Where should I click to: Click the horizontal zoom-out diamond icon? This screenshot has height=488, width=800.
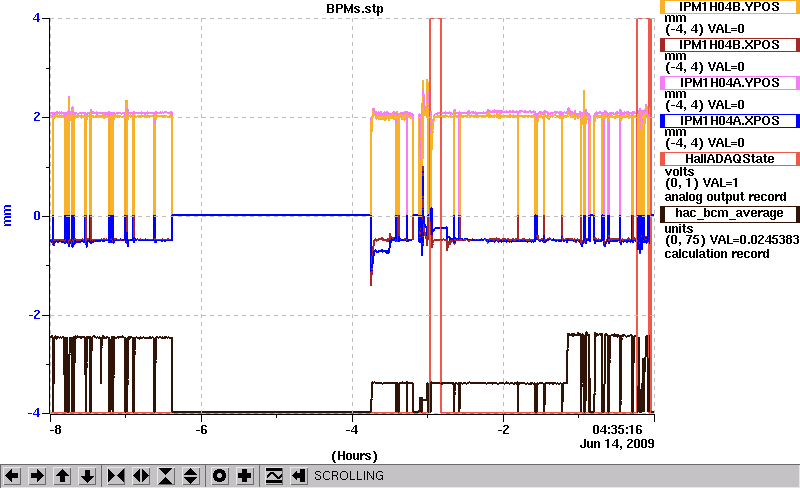pyautogui.click(x=141, y=476)
